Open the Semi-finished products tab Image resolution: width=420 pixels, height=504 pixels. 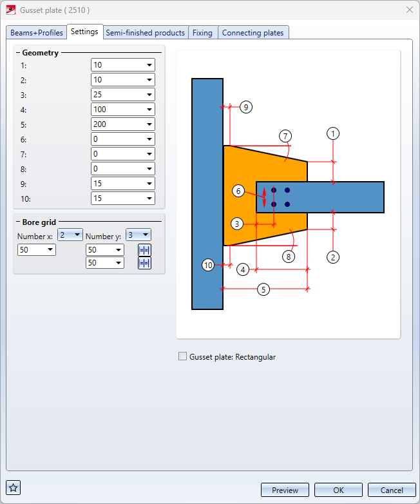point(145,33)
